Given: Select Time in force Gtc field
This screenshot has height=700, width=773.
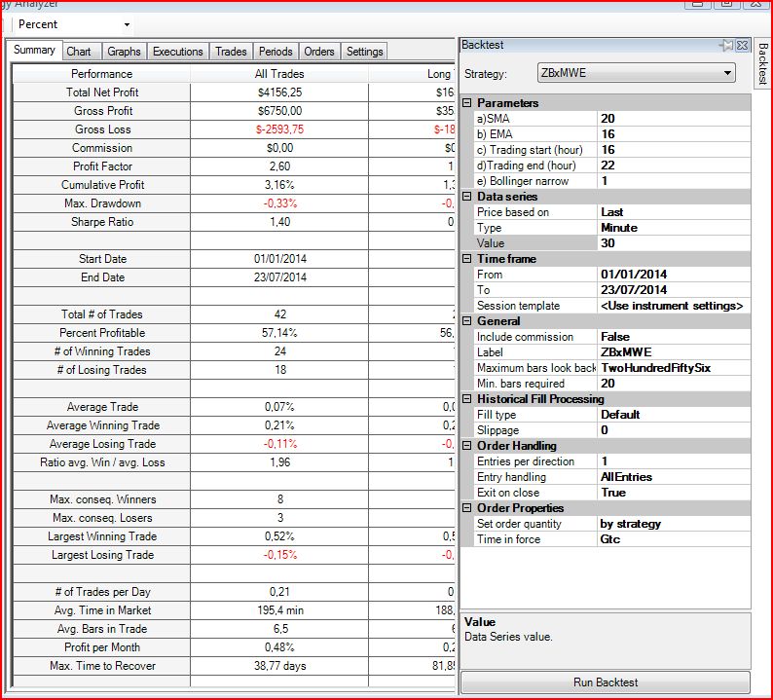Looking at the screenshot, I should click(674, 539).
